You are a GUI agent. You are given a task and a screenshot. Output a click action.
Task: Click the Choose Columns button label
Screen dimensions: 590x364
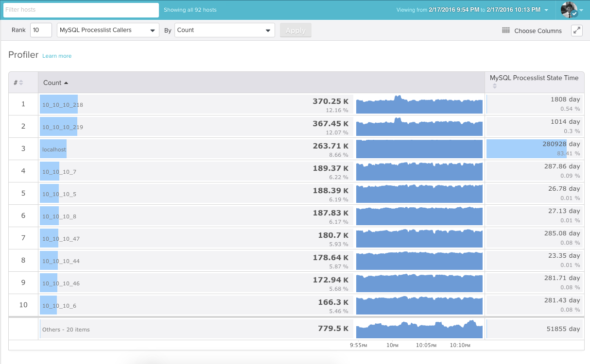(538, 31)
